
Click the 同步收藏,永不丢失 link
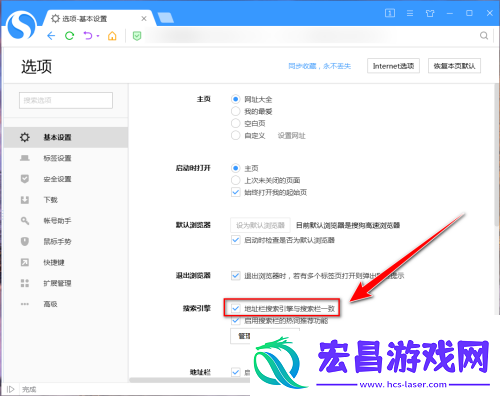[x=319, y=66]
